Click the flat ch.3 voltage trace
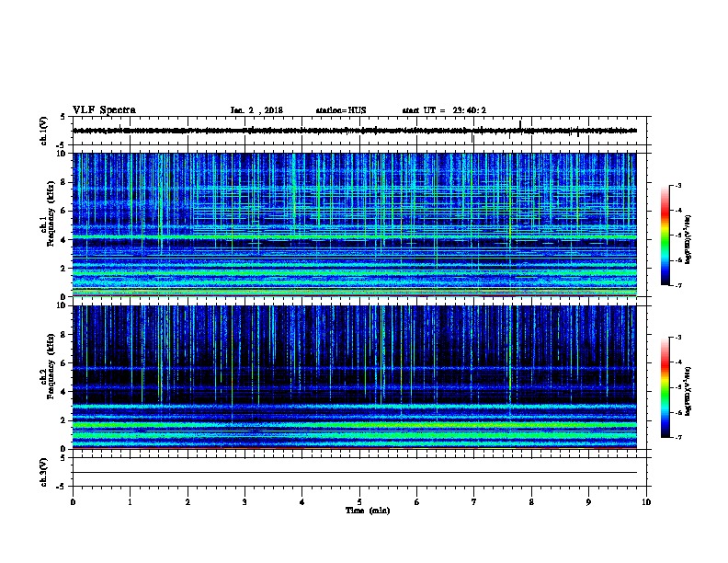 point(355,473)
